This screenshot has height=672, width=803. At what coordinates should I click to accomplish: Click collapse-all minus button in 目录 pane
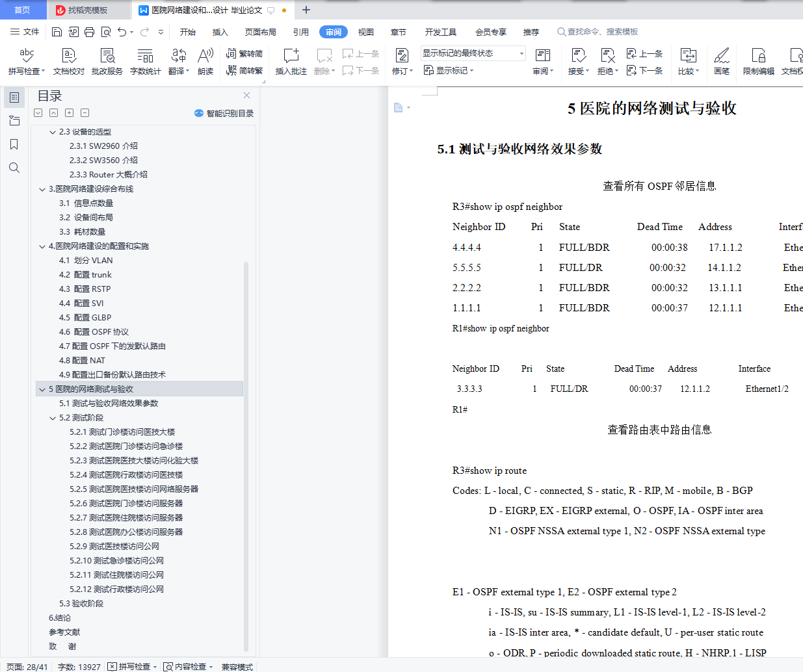(85, 113)
